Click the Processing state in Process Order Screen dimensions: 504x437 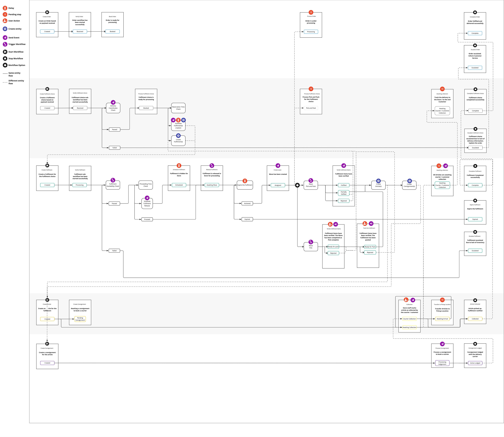(311, 32)
